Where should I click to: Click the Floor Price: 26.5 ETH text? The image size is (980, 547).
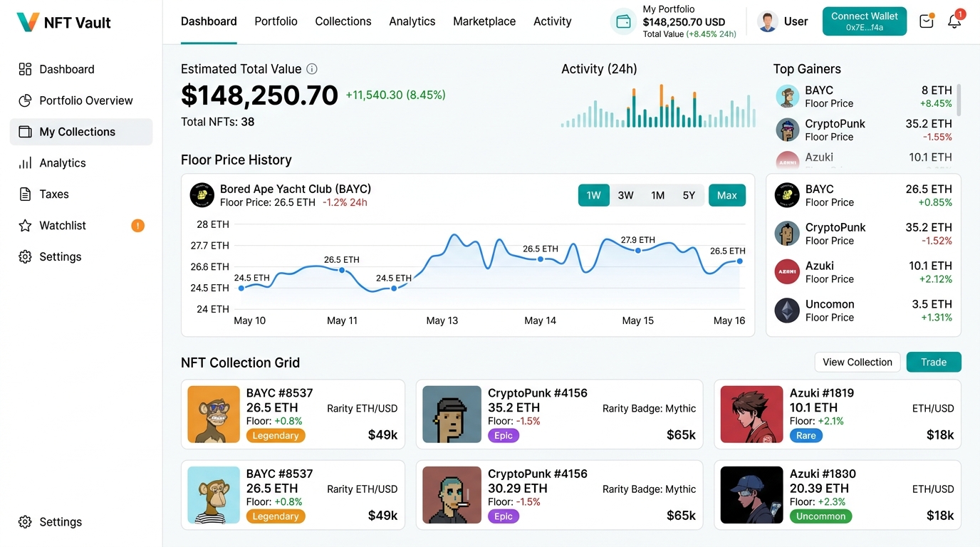click(x=268, y=202)
